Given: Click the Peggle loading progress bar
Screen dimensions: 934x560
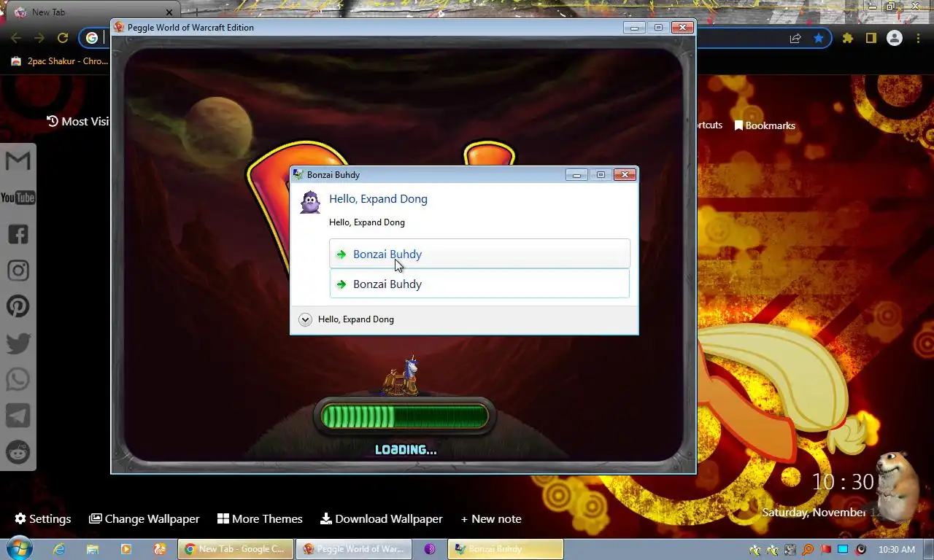Looking at the screenshot, I should click(x=404, y=416).
